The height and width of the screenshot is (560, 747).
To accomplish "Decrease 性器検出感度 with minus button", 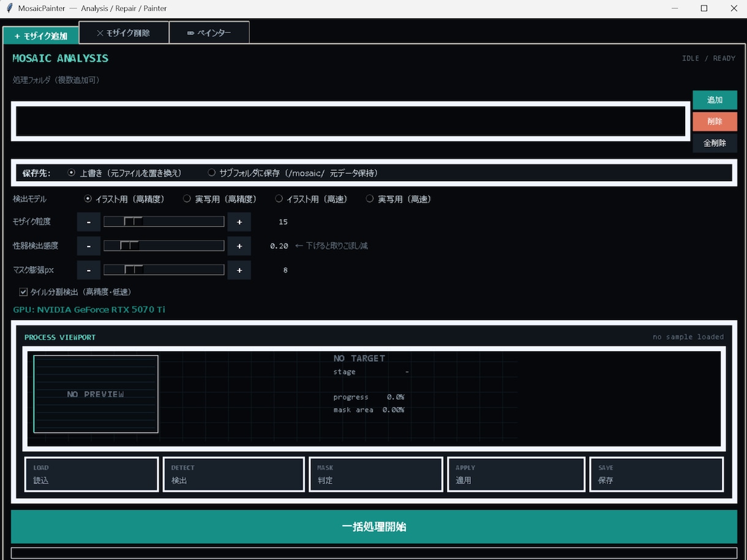I will pyautogui.click(x=89, y=246).
